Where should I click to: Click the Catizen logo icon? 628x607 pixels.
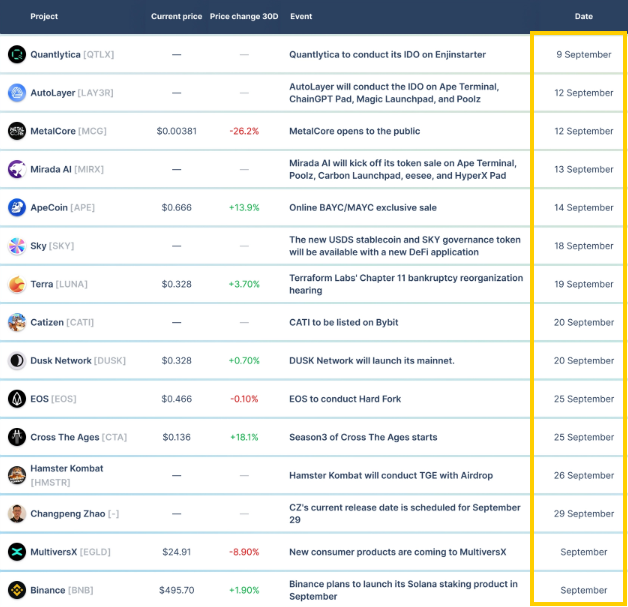tap(17, 322)
